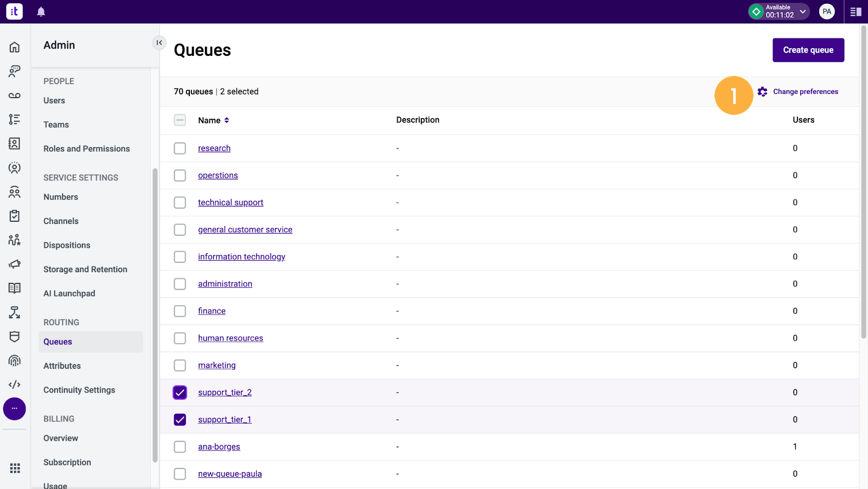Check the information technology checkbox
868x489 pixels.
(x=180, y=257)
